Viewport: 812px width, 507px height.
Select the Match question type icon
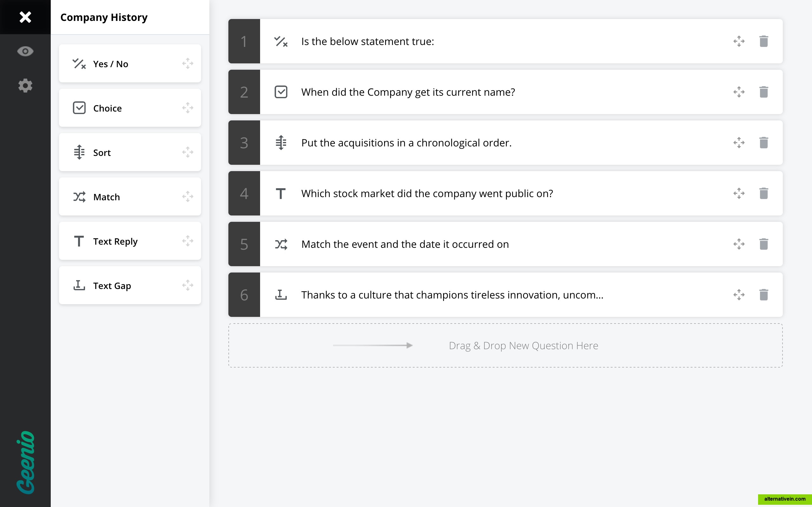[x=80, y=197]
